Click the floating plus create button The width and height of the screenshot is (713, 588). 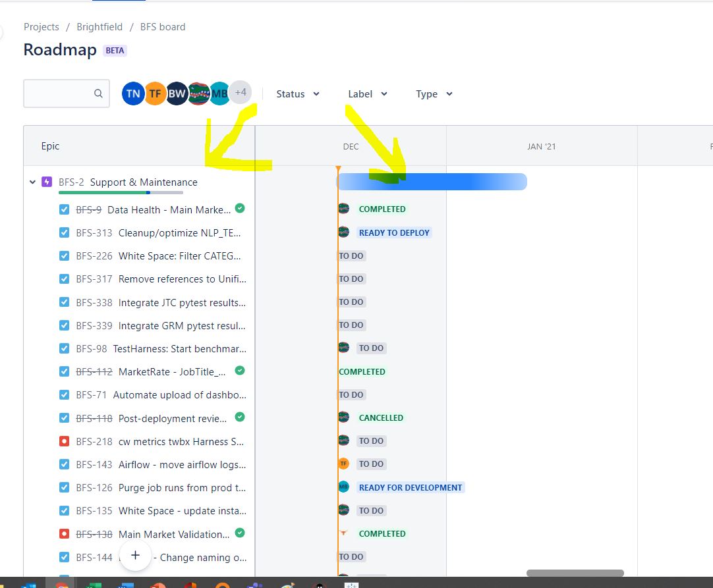pos(135,555)
